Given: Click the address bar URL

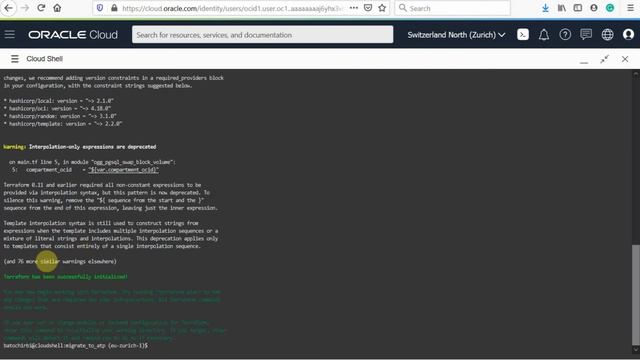Looking at the screenshot, I should [x=233, y=8].
